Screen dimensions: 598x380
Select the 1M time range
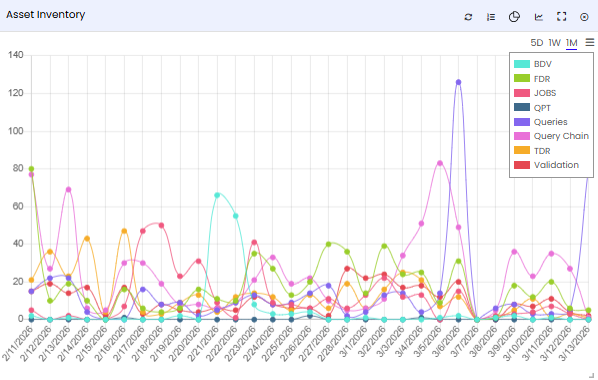(571, 43)
